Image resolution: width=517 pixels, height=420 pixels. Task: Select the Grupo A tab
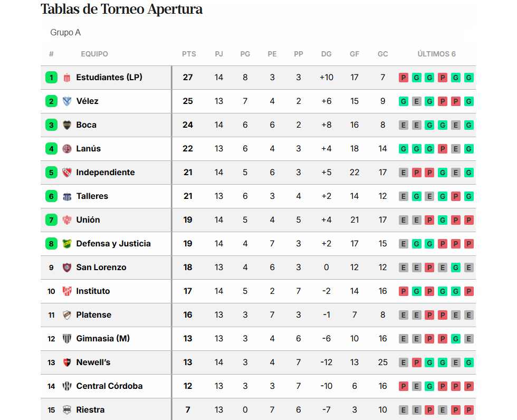[65, 33]
